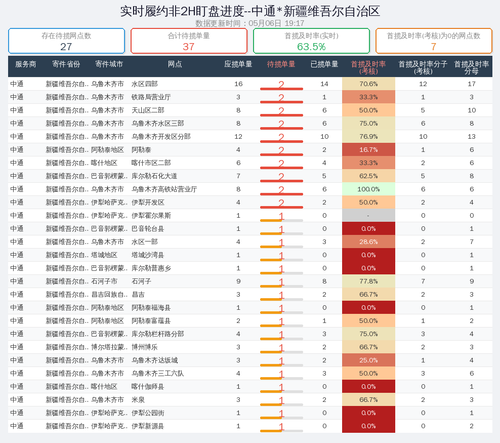This screenshot has width=500, height=443.
Task: Select the 塔城沙湾县 station row
Action: click(x=250, y=255)
